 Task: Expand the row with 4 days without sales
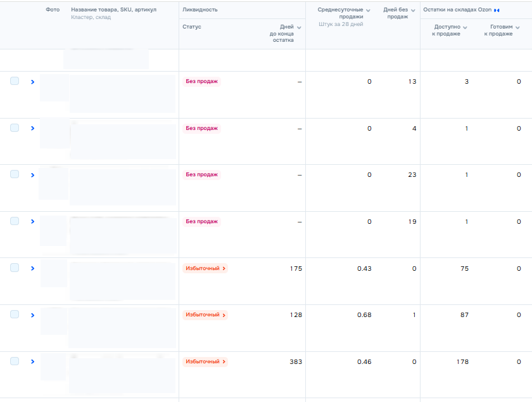32,128
